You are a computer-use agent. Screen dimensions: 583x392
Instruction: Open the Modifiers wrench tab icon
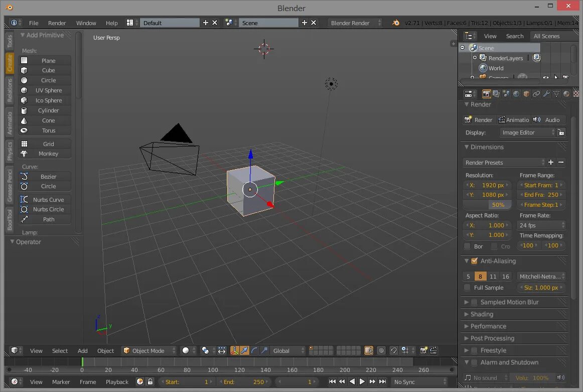(546, 94)
